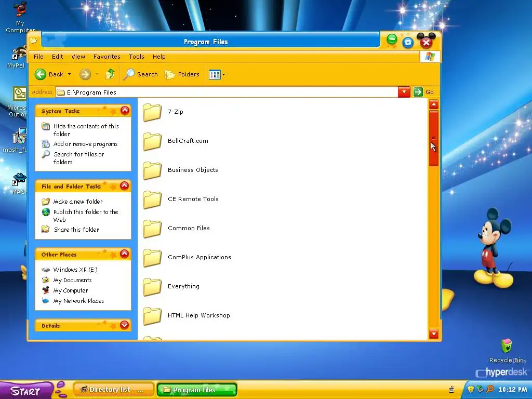Click Add or remove programs
Image resolution: width=532 pixels, height=399 pixels.
[79, 144]
